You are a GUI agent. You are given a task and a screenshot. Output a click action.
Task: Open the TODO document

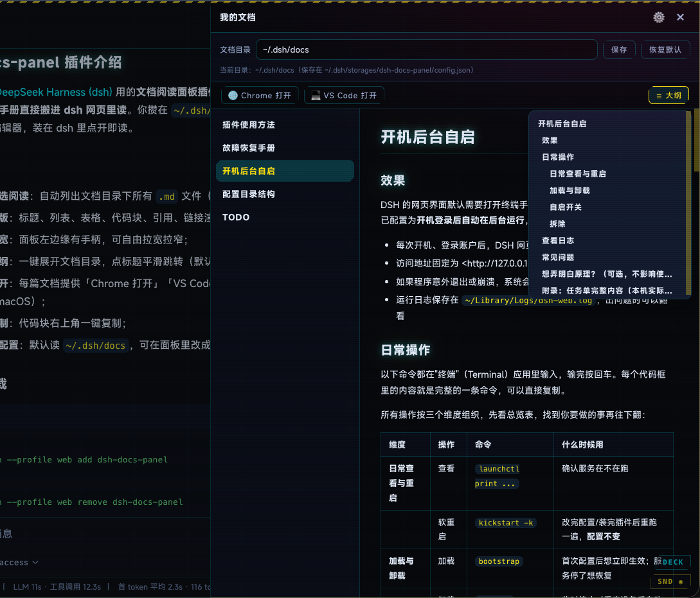pos(285,218)
